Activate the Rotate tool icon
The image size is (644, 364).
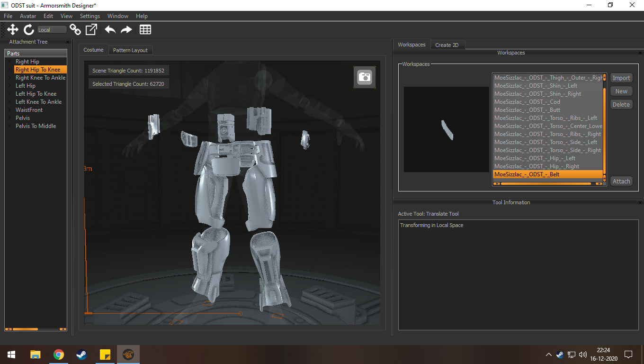click(29, 30)
